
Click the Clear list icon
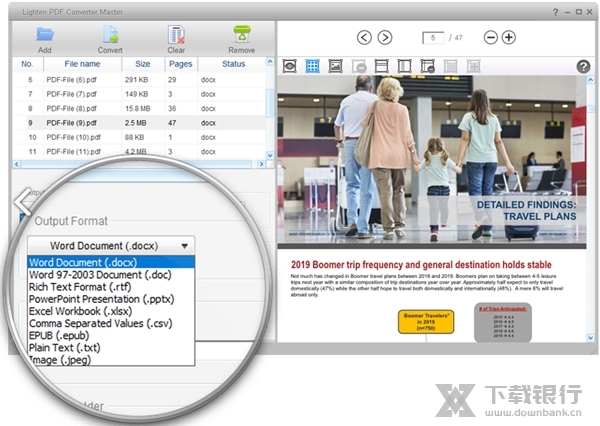tap(176, 36)
